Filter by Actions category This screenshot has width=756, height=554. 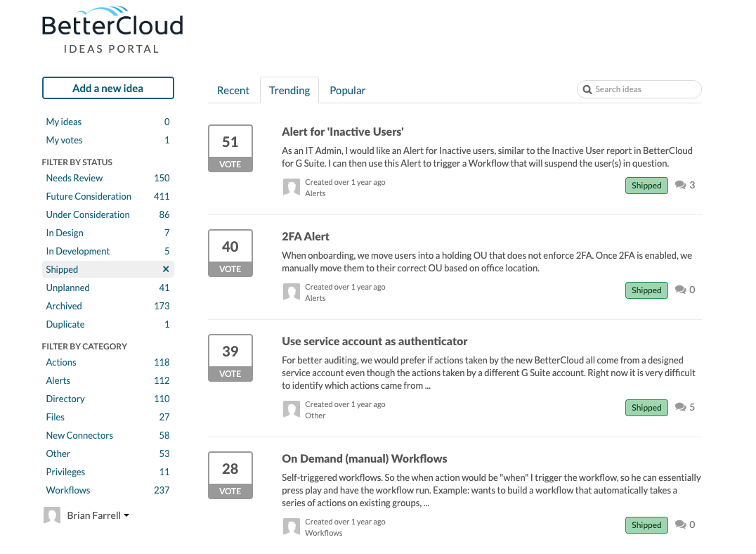click(108, 362)
